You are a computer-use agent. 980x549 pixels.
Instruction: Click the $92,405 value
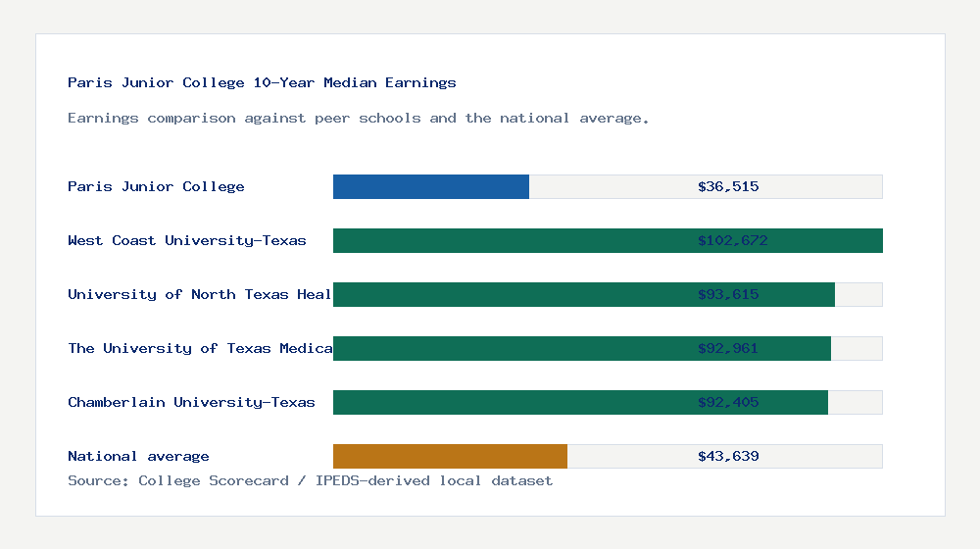coord(728,402)
